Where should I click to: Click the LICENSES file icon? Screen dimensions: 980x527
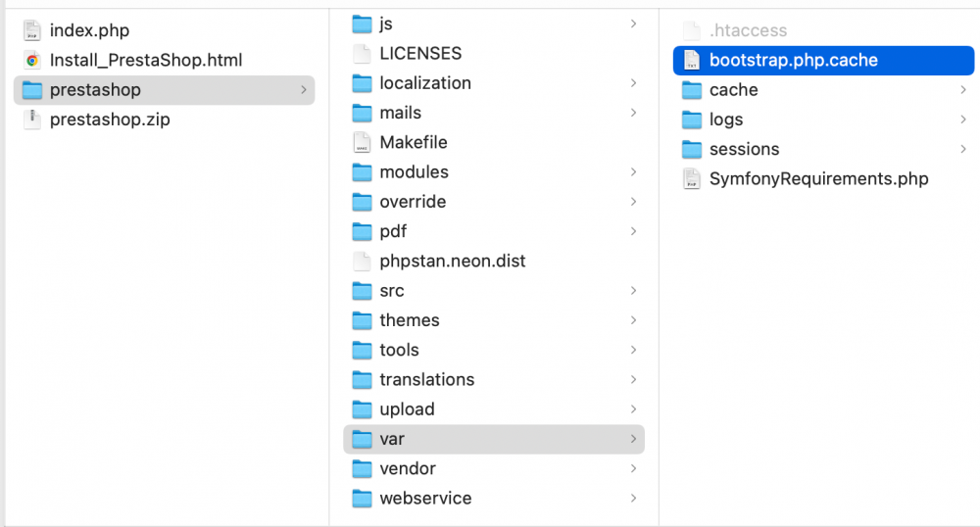tap(363, 54)
